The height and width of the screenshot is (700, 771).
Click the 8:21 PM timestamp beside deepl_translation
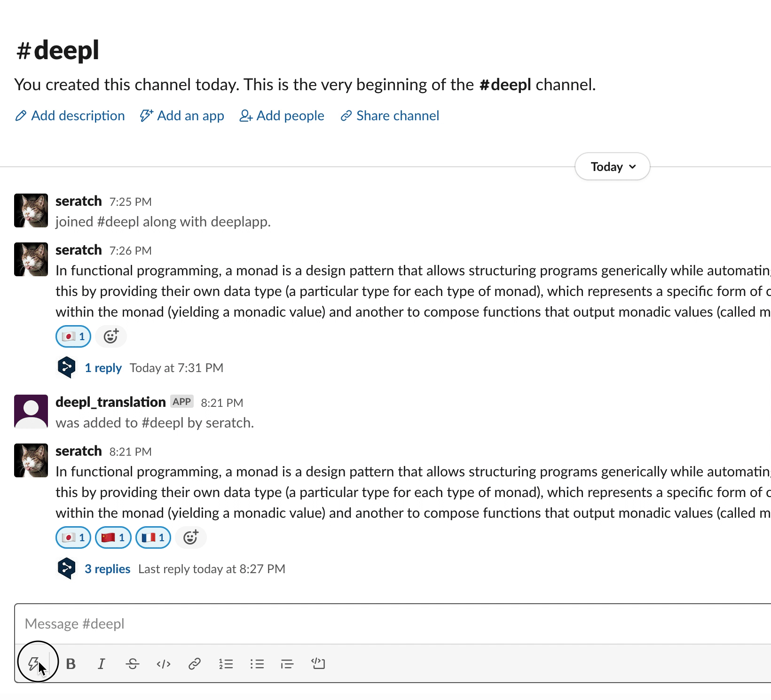pos(222,403)
